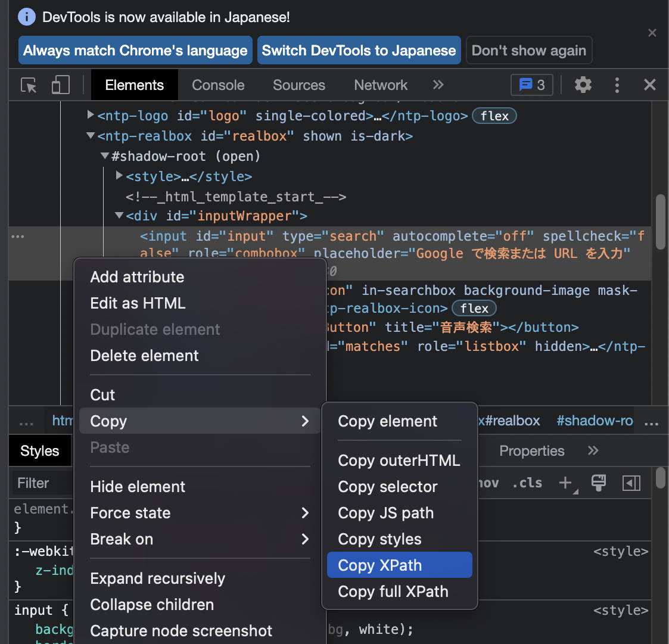Switch to the Console tab
The image size is (669, 644).
point(218,85)
